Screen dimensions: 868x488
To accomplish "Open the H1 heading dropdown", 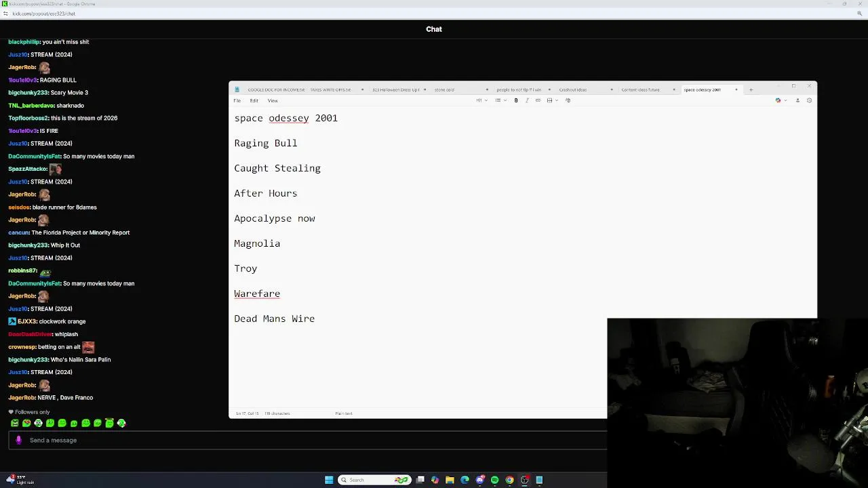I will click(481, 100).
